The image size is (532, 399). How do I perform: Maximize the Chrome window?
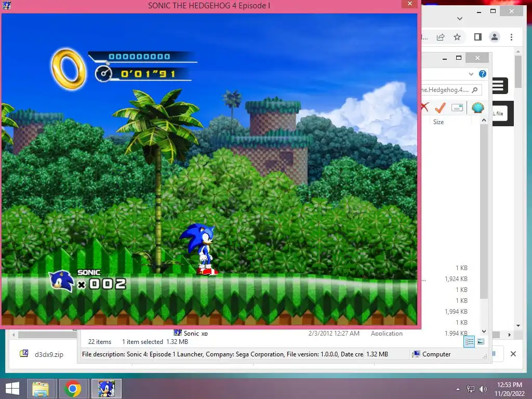493,11
